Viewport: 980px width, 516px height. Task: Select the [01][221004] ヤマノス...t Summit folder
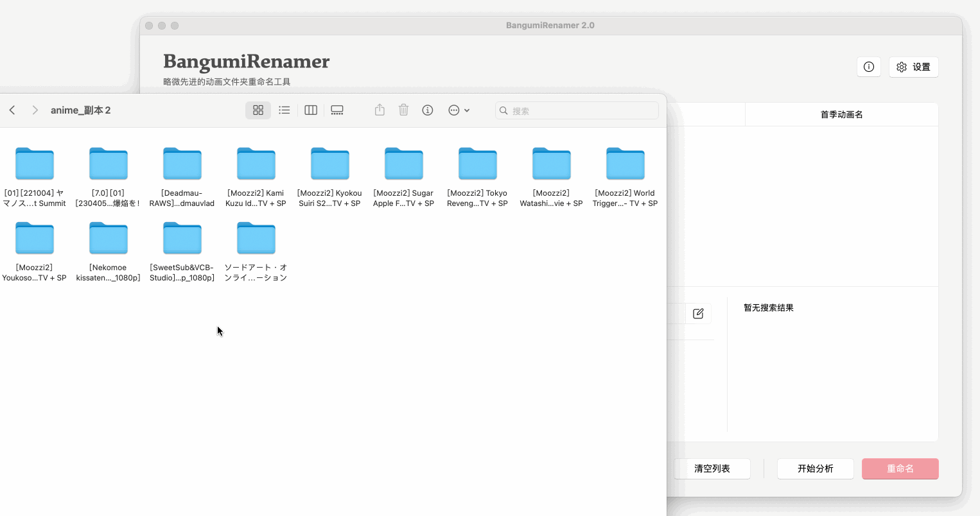pyautogui.click(x=35, y=176)
